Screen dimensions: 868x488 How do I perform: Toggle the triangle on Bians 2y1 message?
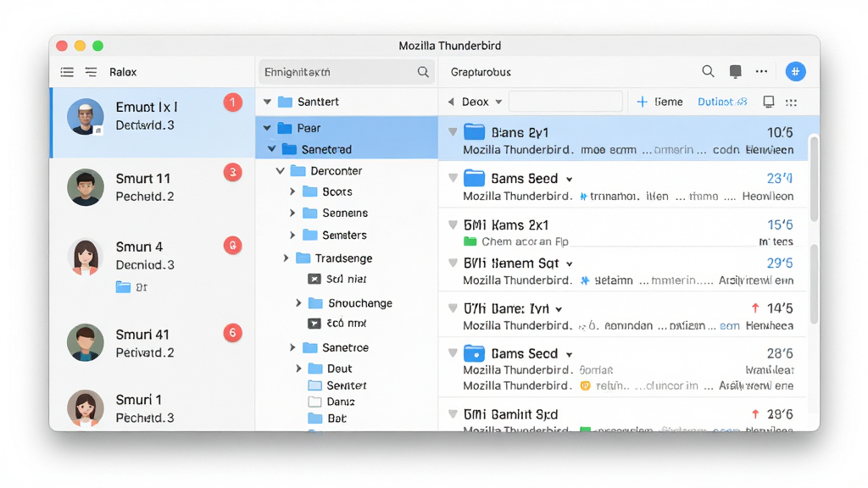click(453, 131)
